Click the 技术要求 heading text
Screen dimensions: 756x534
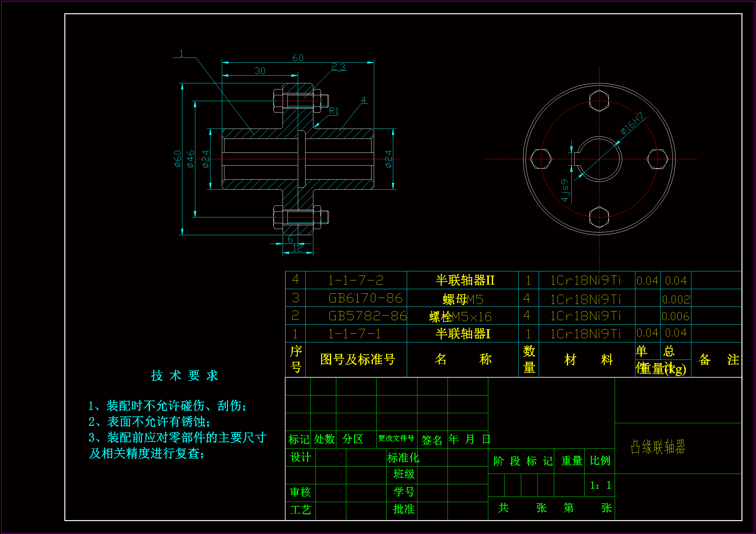(184, 375)
